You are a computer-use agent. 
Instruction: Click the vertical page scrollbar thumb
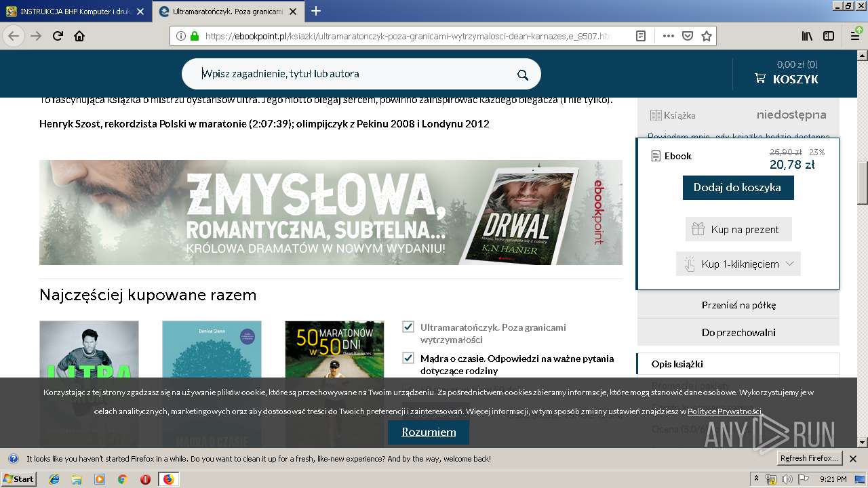point(862,183)
